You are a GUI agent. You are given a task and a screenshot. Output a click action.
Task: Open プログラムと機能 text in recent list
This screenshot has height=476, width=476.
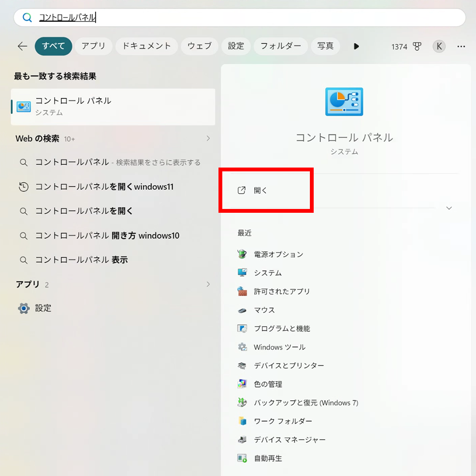click(282, 328)
